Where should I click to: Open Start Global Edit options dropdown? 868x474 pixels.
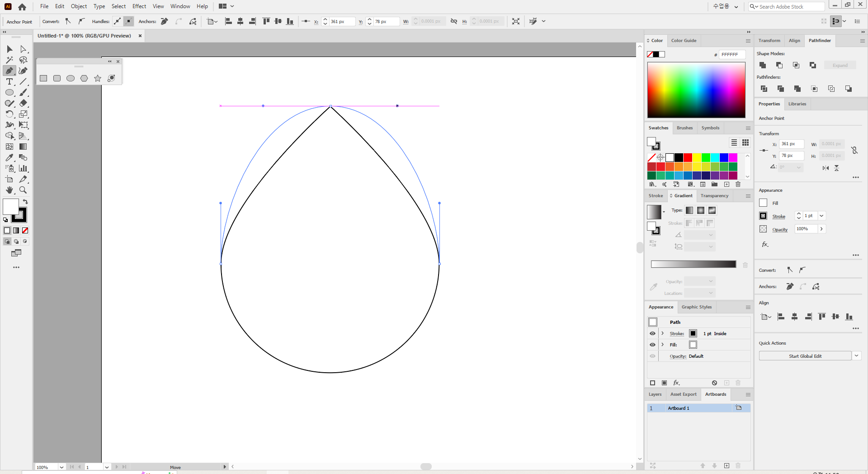(x=856, y=356)
